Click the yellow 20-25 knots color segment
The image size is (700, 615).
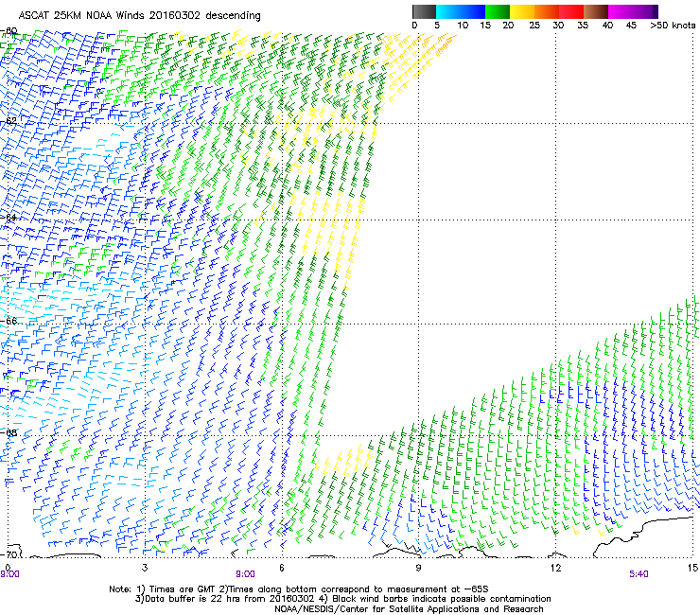(522, 11)
